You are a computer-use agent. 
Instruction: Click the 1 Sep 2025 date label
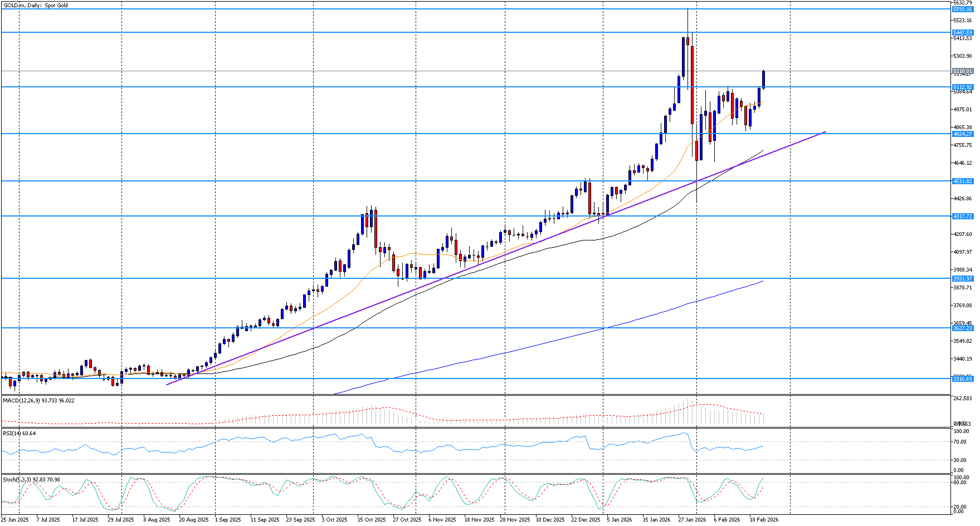click(x=227, y=520)
